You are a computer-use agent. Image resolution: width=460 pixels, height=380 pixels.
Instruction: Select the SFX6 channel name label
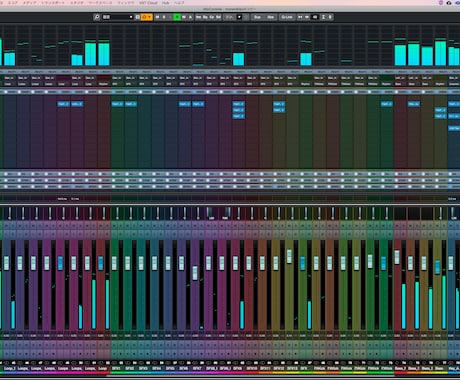[184, 368]
